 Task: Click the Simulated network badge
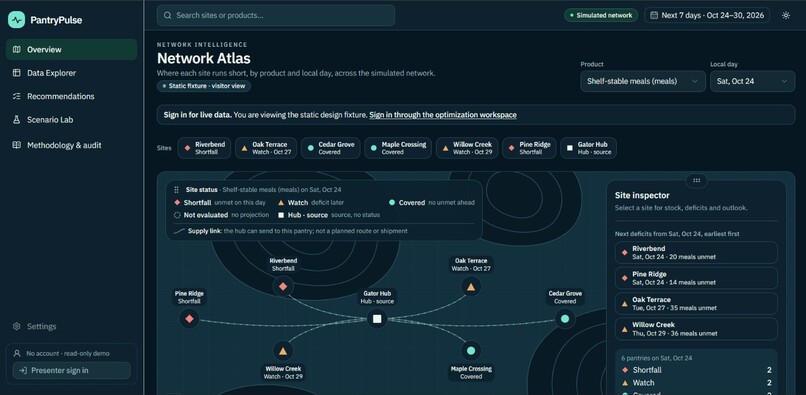click(600, 15)
